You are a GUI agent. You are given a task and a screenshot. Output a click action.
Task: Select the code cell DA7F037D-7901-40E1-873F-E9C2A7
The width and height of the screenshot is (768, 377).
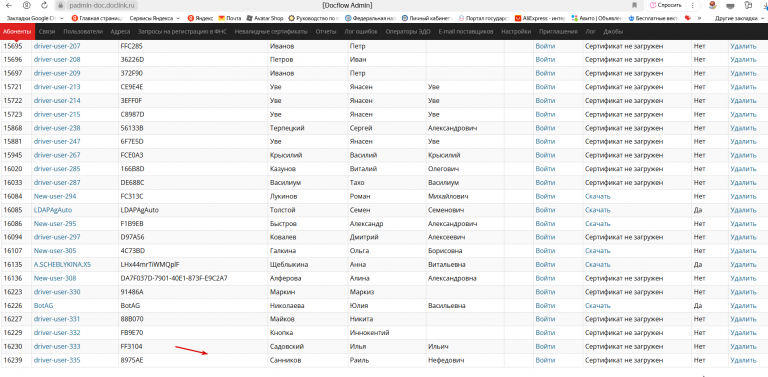pos(173,278)
